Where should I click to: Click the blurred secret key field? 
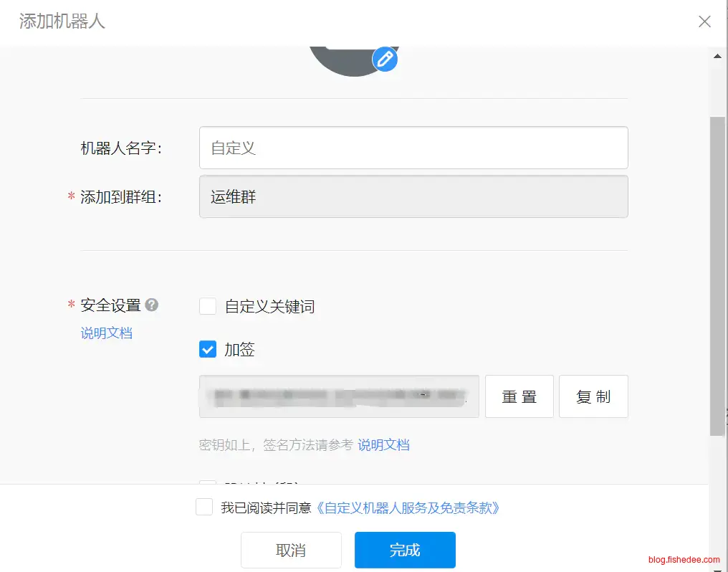click(339, 396)
